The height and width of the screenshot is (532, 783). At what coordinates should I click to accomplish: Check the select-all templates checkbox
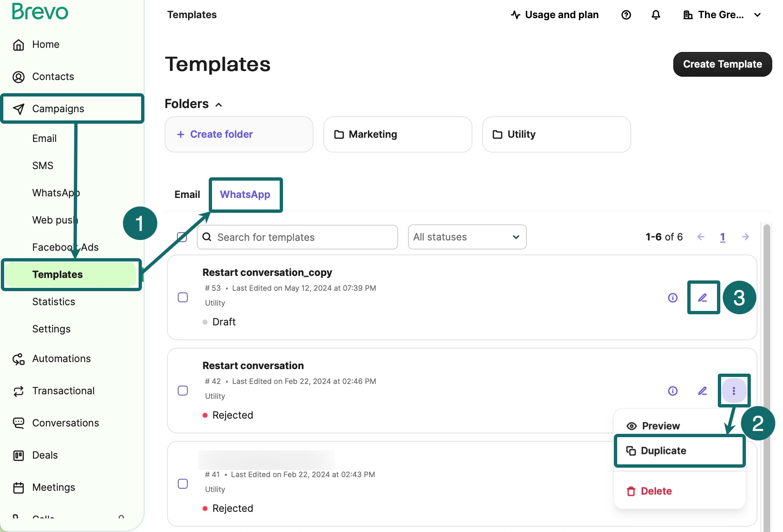pyautogui.click(x=182, y=237)
